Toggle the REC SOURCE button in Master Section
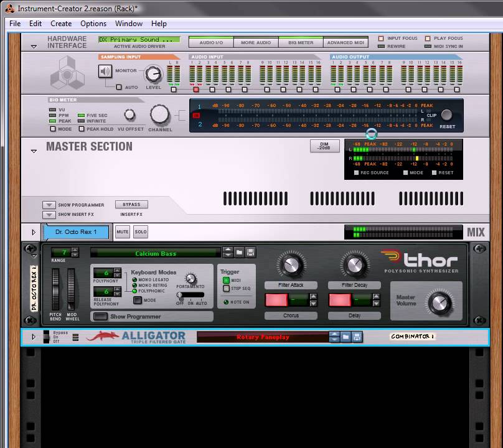Screen dimensions: 503x448 (x=356, y=172)
